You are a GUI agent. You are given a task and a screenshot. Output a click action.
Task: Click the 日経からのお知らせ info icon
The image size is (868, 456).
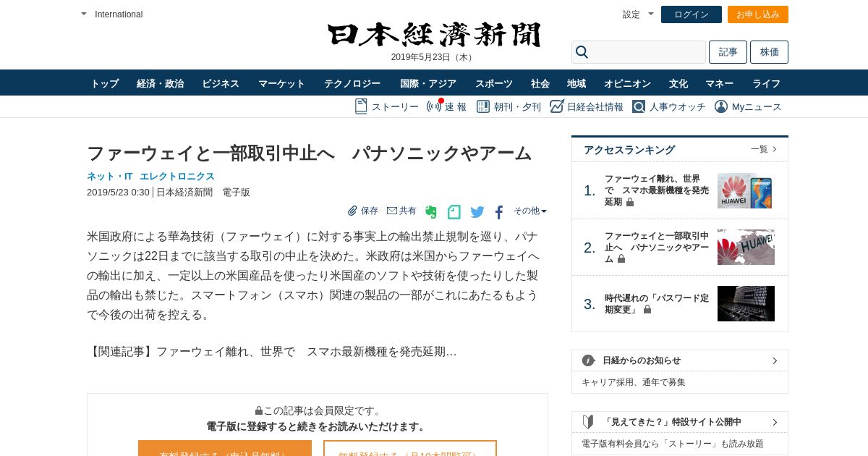click(588, 360)
